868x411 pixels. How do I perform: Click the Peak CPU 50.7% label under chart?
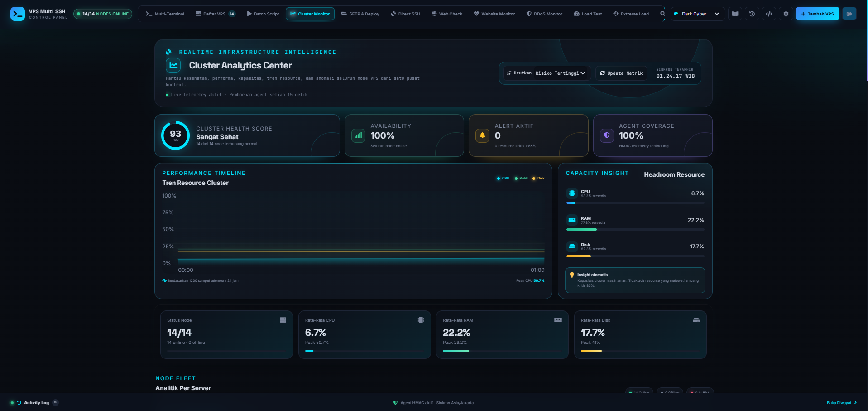pyautogui.click(x=530, y=280)
